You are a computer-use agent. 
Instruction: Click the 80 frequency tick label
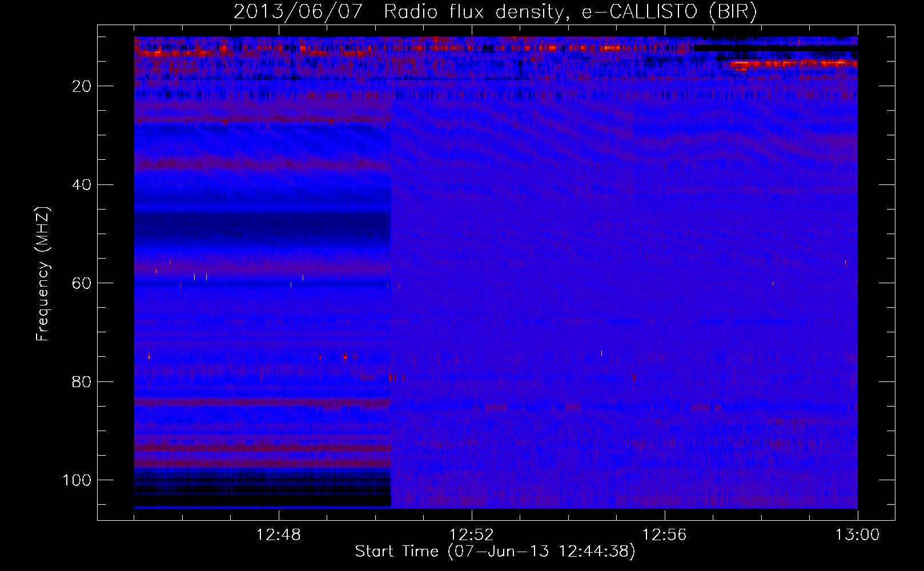coord(82,382)
